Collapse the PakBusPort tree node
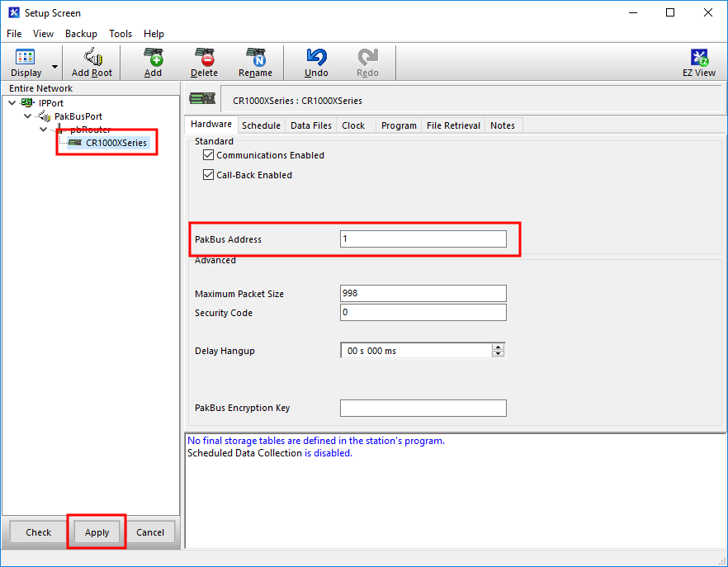Screen dimensions: 728x567 28,116
